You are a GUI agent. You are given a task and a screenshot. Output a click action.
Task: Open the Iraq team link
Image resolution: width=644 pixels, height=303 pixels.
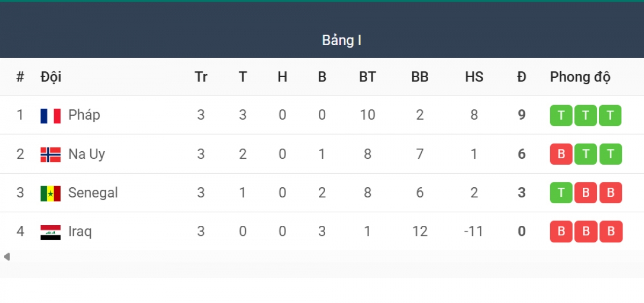tap(80, 231)
